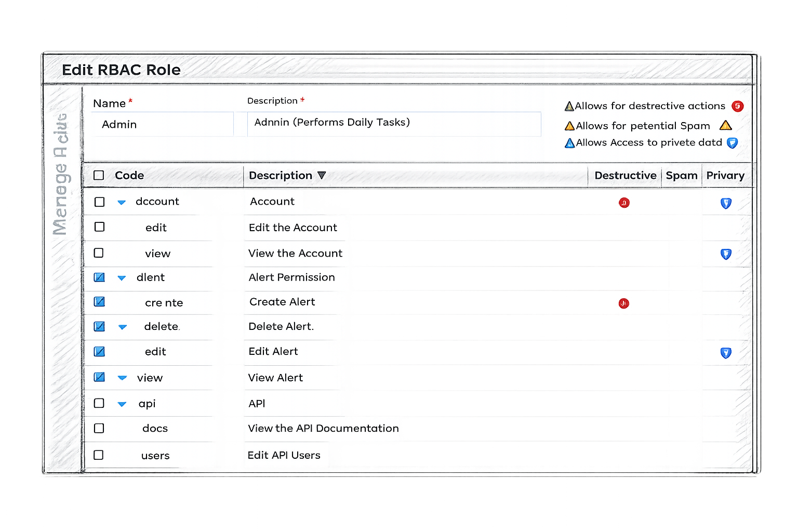Select the 'Edit the Account' description cell
798x532 pixels.
coord(292,228)
